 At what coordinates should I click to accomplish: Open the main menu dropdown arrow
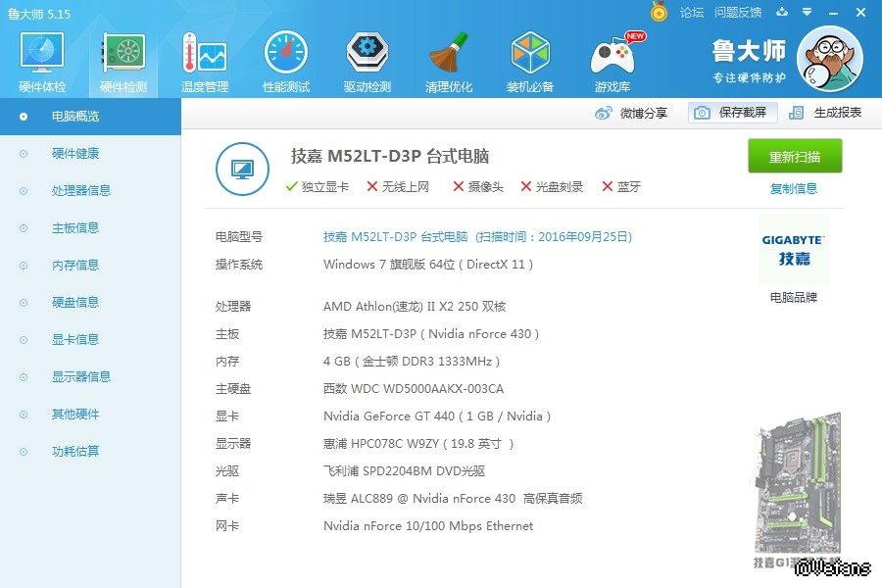(x=807, y=12)
